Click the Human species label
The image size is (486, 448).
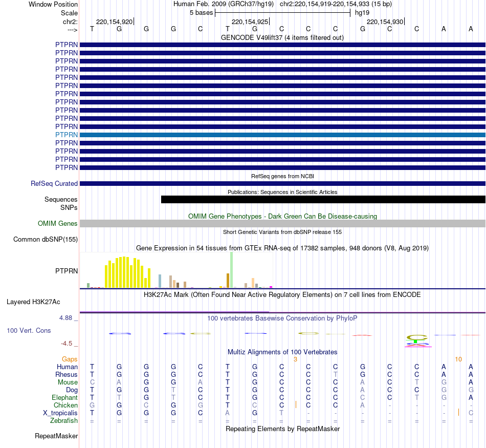click(67, 367)
